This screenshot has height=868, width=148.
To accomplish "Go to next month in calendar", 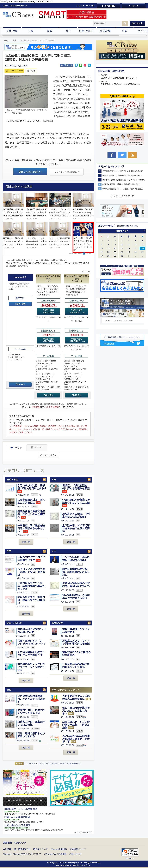I will [144, 231].
